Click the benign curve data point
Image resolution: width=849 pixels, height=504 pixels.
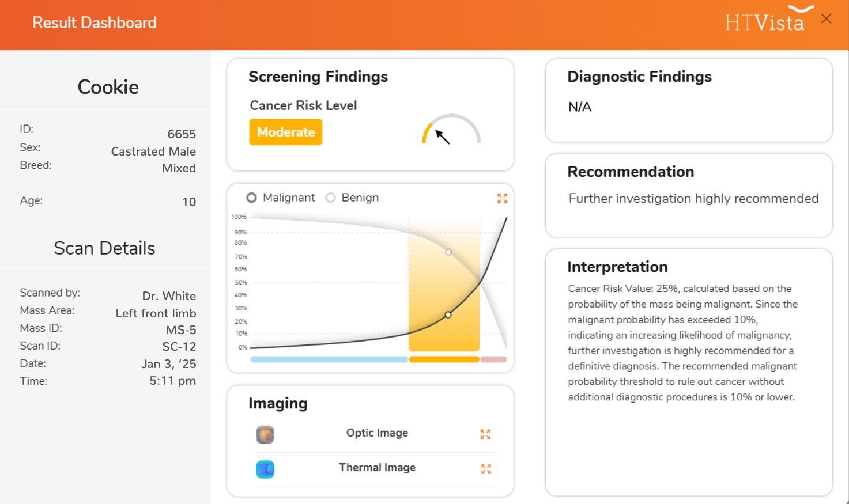pos(448,252)
